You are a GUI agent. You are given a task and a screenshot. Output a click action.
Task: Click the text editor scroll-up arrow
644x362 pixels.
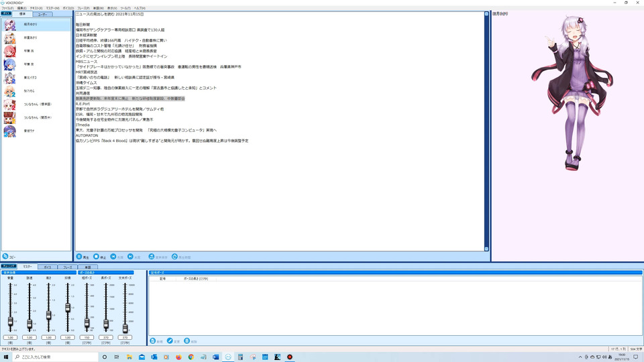click(x=487, y=14)
